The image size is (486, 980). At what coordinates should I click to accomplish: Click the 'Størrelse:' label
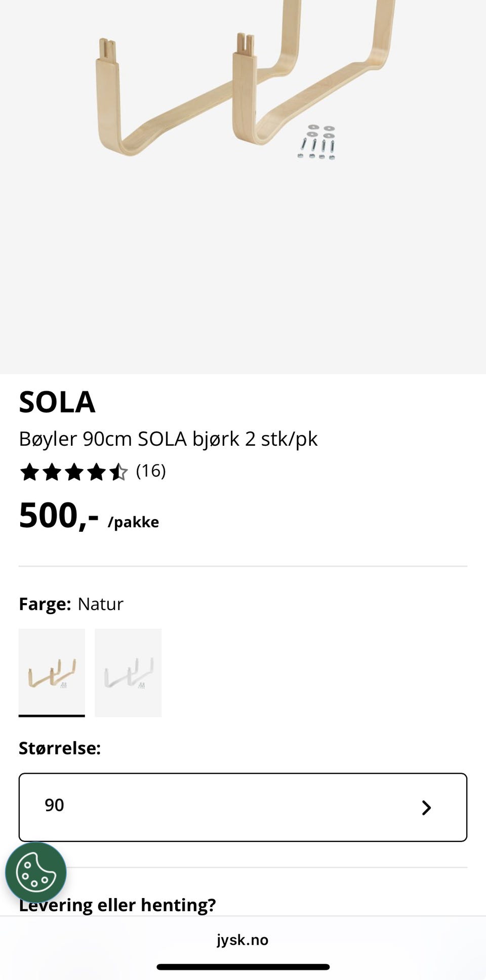(x=60, y=748)
